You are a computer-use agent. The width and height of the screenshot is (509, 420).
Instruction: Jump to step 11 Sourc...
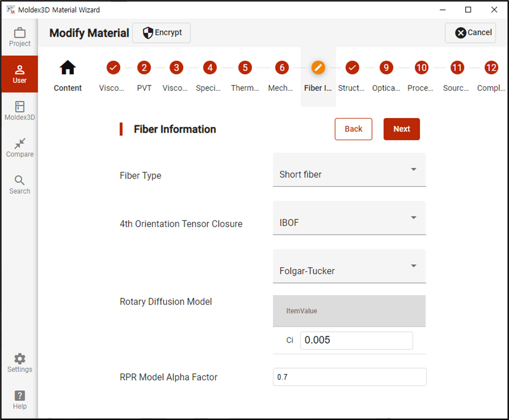click(456, 76)
